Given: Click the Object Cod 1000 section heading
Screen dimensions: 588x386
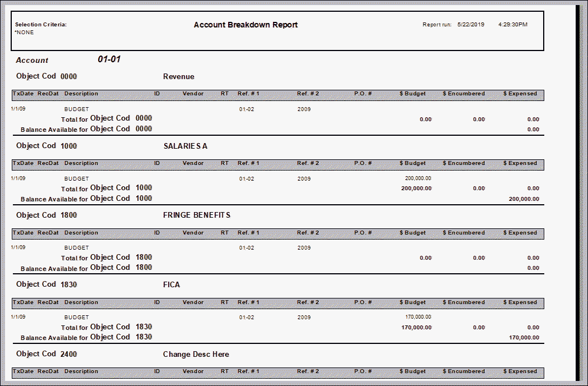Looking at the screenshot, I should coord(47,146).
